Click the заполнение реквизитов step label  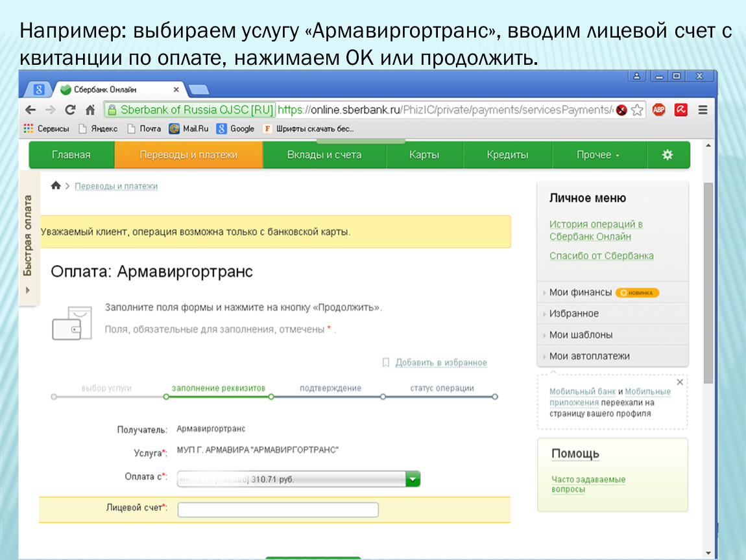coord(219,388)
